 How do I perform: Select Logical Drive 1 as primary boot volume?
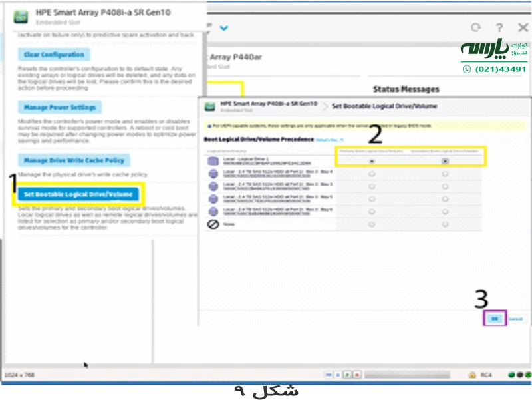(372, 161)
